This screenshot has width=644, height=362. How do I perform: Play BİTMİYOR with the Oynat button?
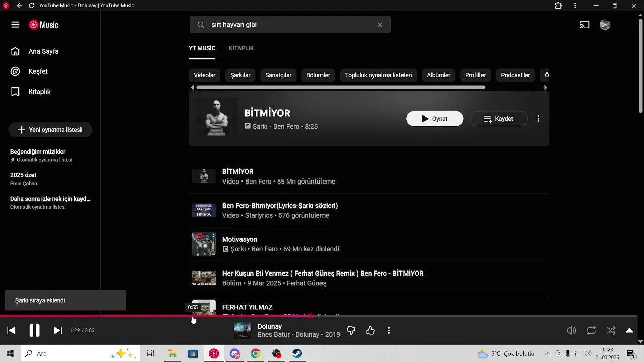tap(435, 119)
